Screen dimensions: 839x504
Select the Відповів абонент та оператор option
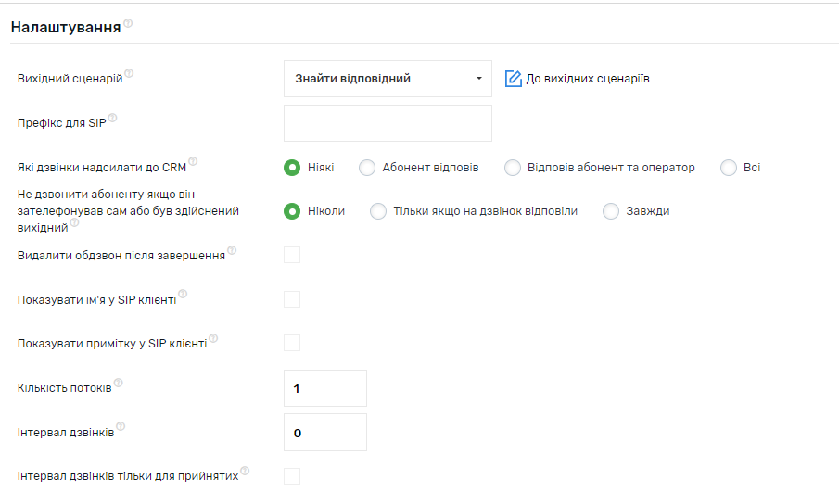[513, 168]
